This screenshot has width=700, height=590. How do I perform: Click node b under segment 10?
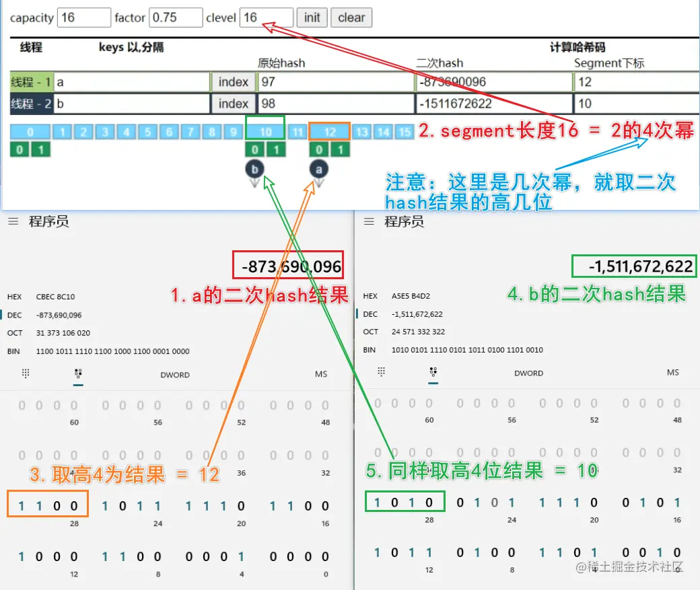pos(254,169)
